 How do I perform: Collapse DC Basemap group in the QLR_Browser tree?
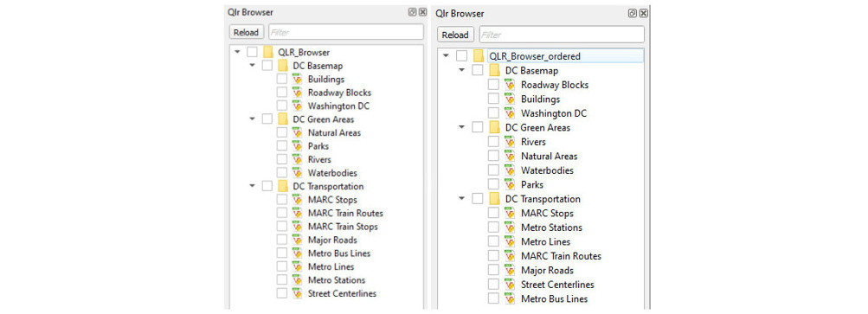(252, 66)
